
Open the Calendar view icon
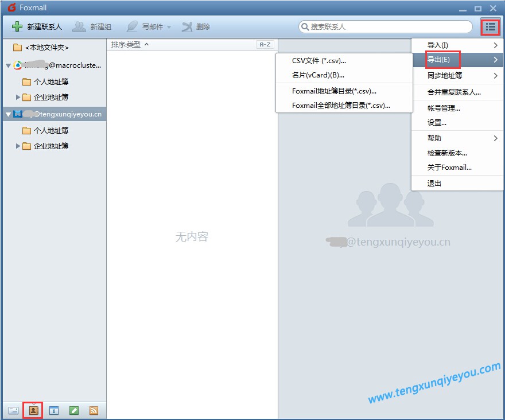(x=54, y=411)
